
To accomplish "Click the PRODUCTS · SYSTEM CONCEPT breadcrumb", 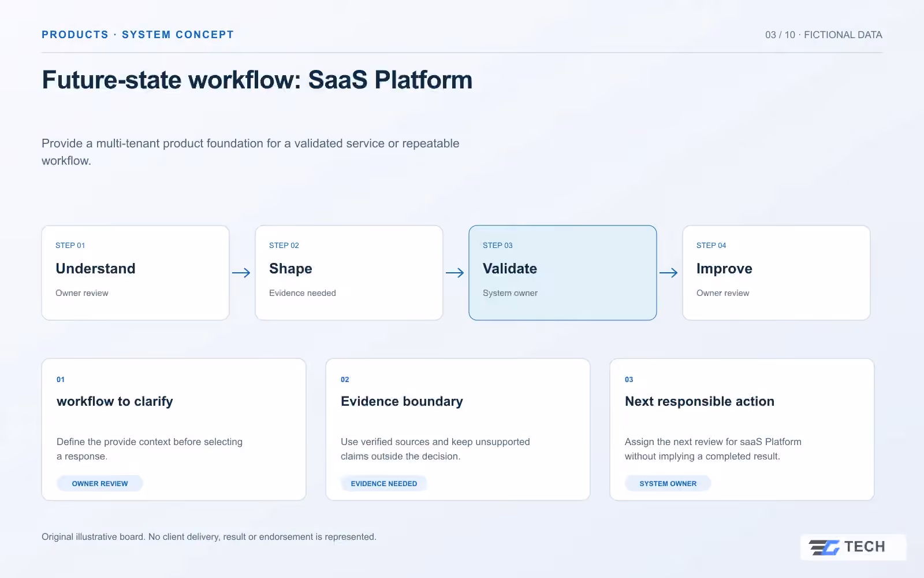I will click(138, 35).
